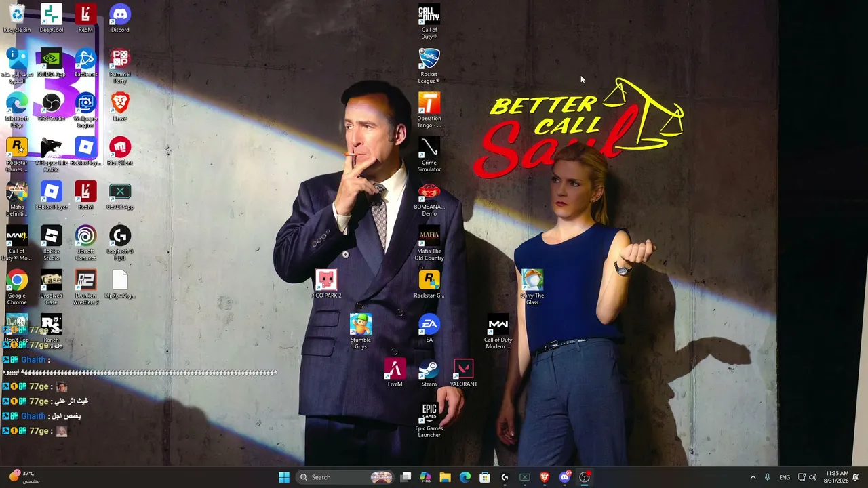868x488 pixels.
Task: Select the Unsolved Case desktop icon
Action: 52,288
